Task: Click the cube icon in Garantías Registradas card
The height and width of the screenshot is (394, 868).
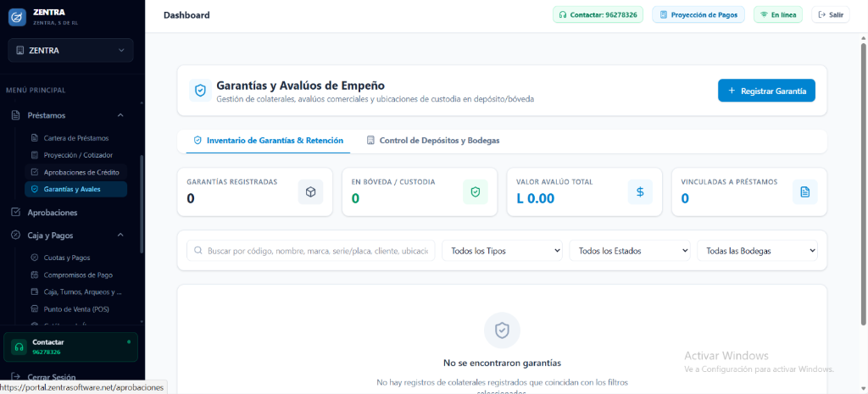Action: tap(310, 192)
